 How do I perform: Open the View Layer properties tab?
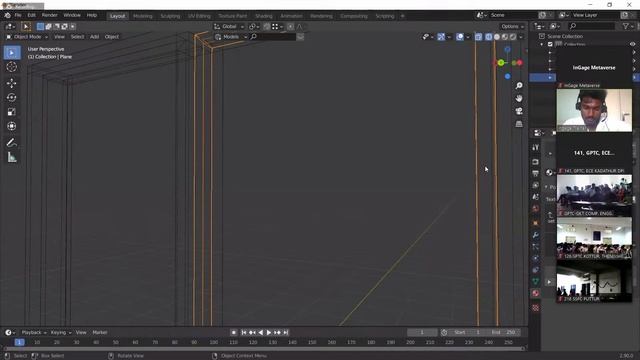(536, 185)
